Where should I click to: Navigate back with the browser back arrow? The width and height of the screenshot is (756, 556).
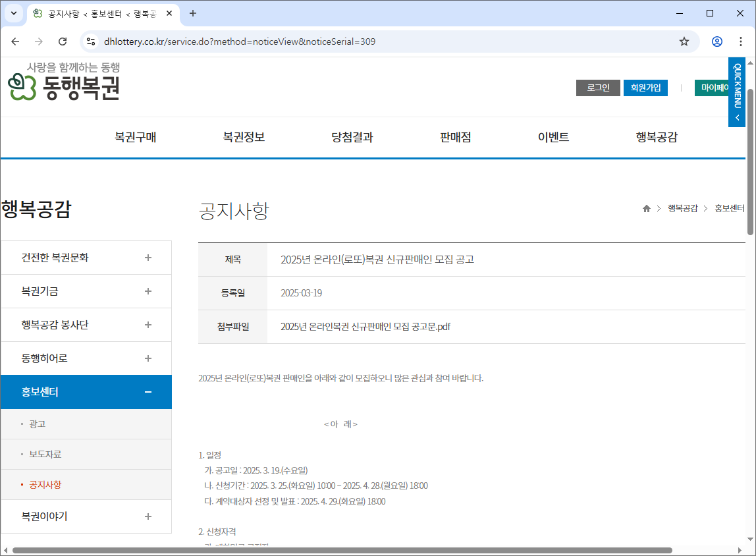[15, 41]
